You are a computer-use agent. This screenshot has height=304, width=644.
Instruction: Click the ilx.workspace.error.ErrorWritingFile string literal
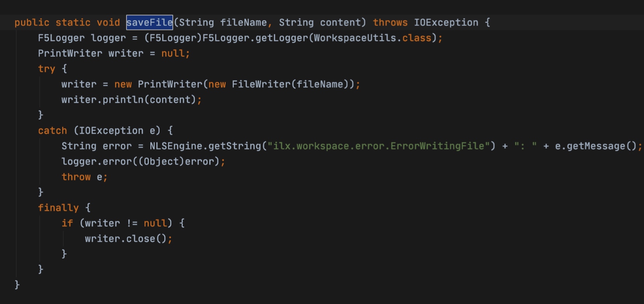pos(379,146)
